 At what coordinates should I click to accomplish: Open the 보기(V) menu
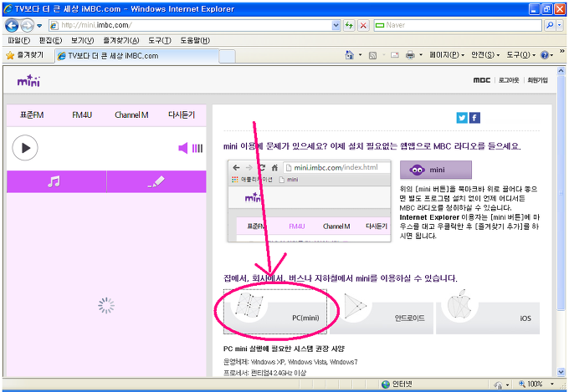pyautogui.click(x=82, y=40)
